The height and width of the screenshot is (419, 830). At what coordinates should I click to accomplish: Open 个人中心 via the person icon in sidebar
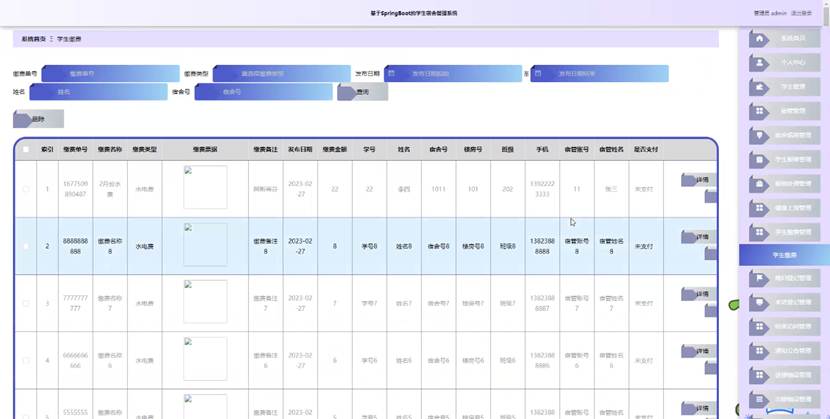click(760, 62)
